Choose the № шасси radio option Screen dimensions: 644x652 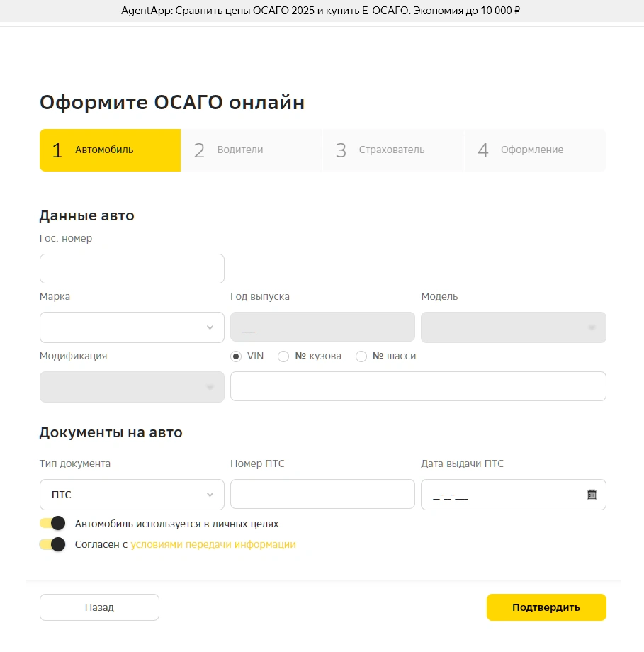361,356
